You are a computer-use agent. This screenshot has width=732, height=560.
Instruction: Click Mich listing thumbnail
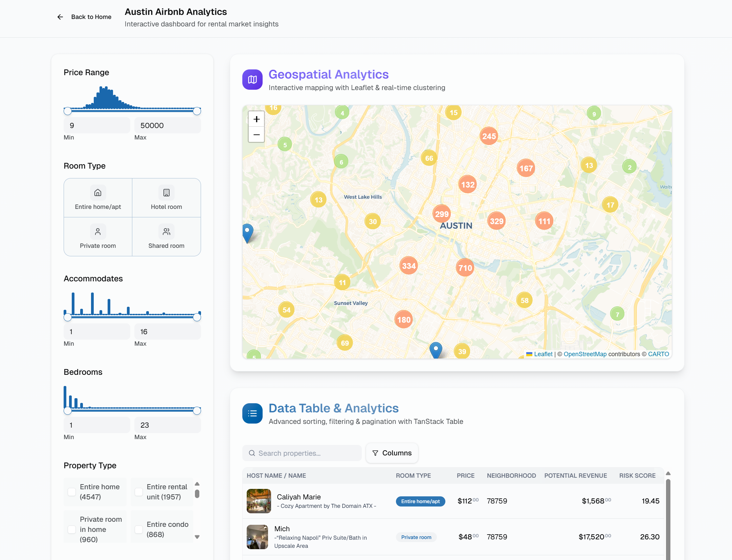click(258, 537)
